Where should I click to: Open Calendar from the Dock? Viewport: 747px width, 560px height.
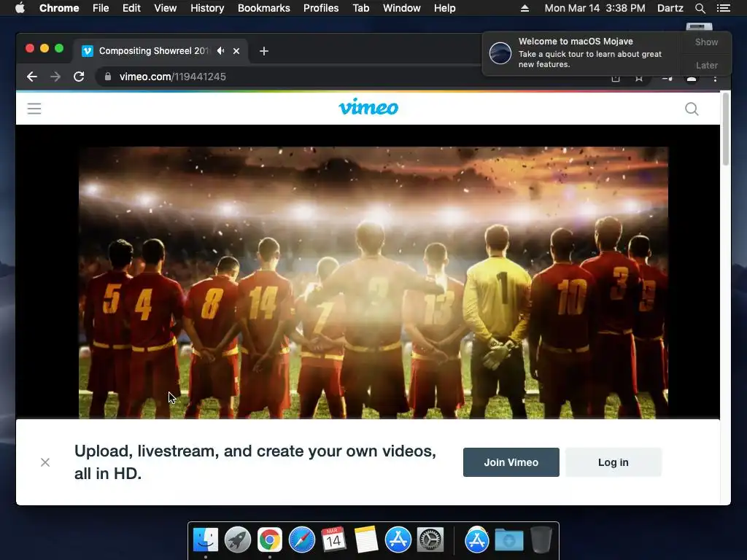(x=333, y=540)
